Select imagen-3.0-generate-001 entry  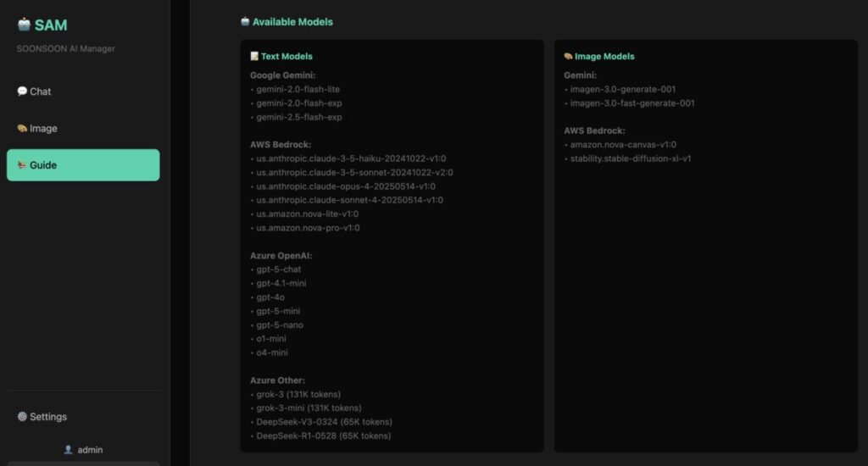[623, 89]
